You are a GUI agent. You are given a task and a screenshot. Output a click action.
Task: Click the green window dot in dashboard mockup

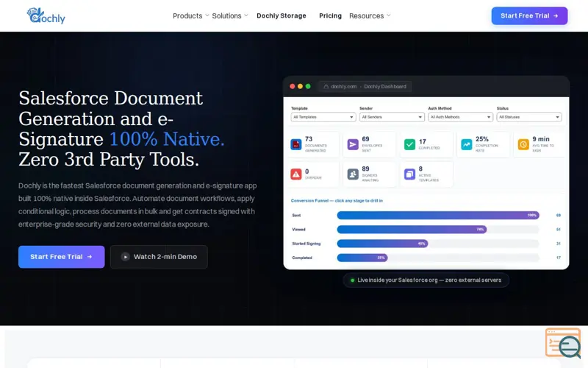pos(308,86)
